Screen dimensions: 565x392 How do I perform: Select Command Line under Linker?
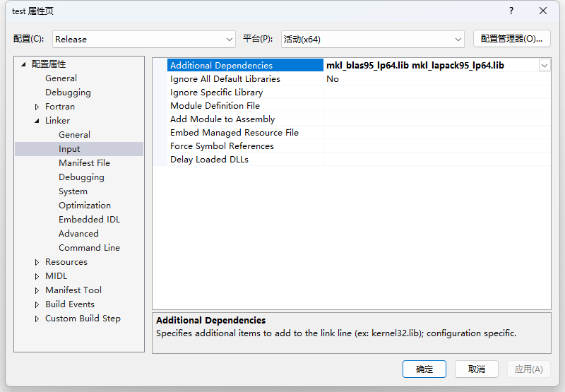(89, 248)
